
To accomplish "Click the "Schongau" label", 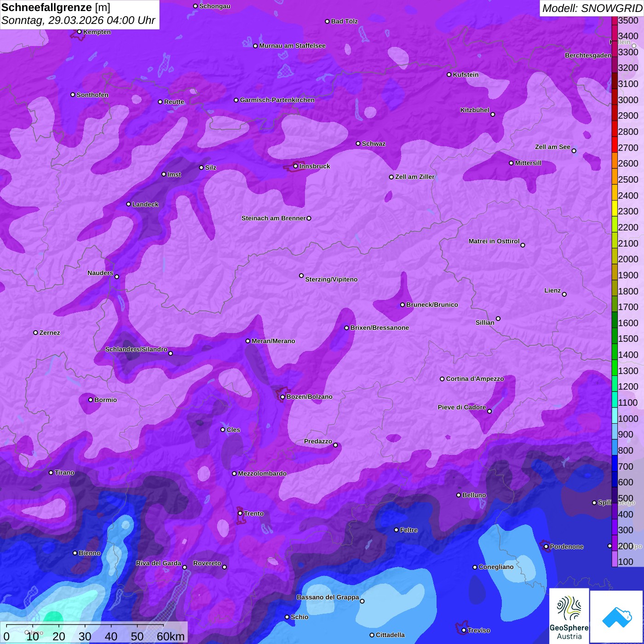I will (x=215, y=6).
